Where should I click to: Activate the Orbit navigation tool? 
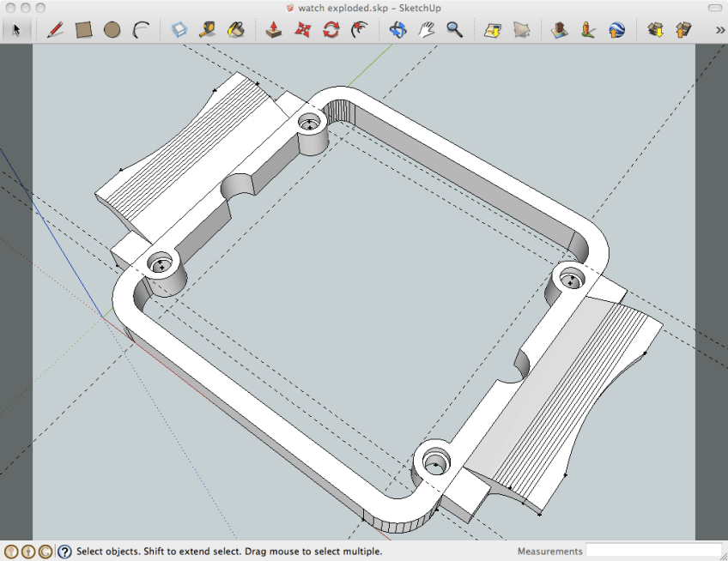[398, 28]
